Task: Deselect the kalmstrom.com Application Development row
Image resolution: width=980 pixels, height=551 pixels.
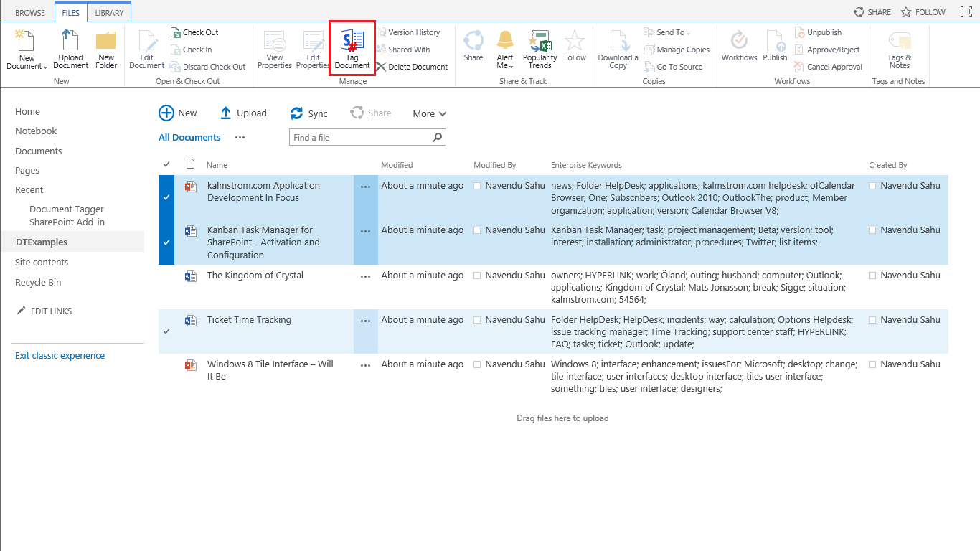Action: pos(166,197)
